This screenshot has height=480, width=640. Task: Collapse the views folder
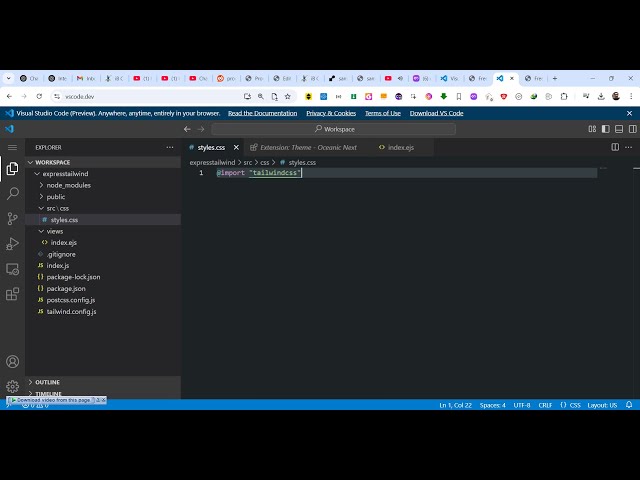(54, 231)
